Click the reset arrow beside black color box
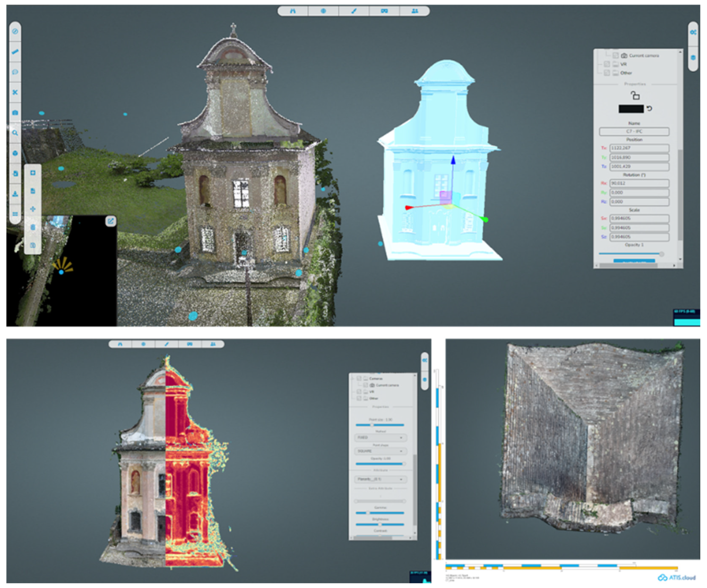The width and height of the screenshot is (707, 588). [649, 108]
